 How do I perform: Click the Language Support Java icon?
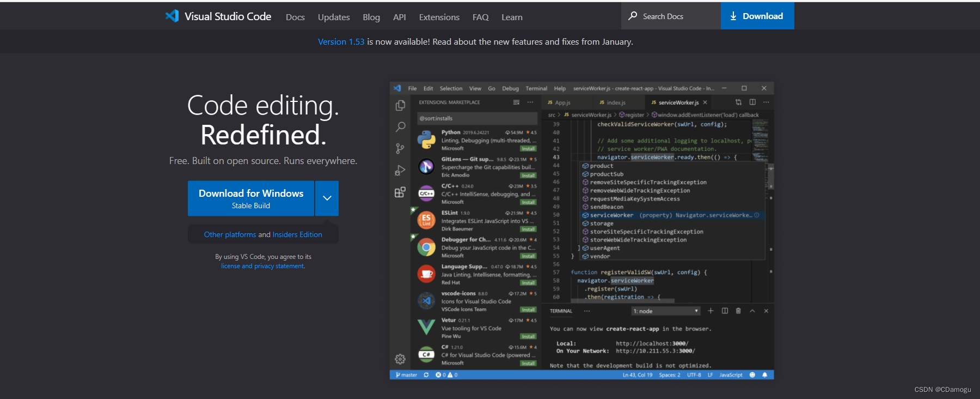[x=426, y=274]
